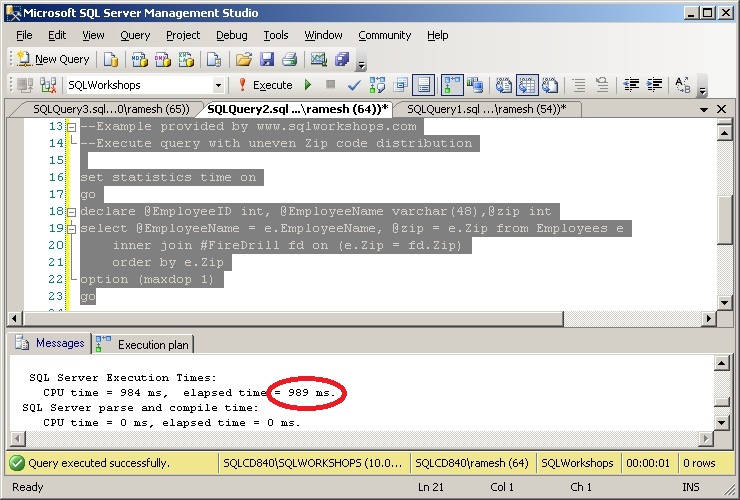Start debugging with the green play arrow
Screen dimensions: 740x500
308,85
